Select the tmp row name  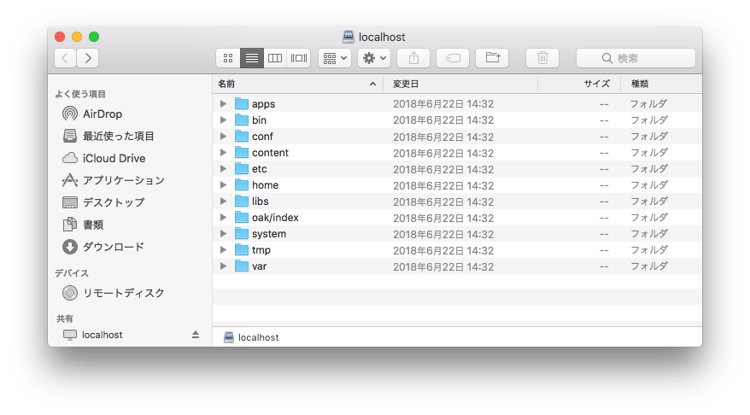pos(261,250)
